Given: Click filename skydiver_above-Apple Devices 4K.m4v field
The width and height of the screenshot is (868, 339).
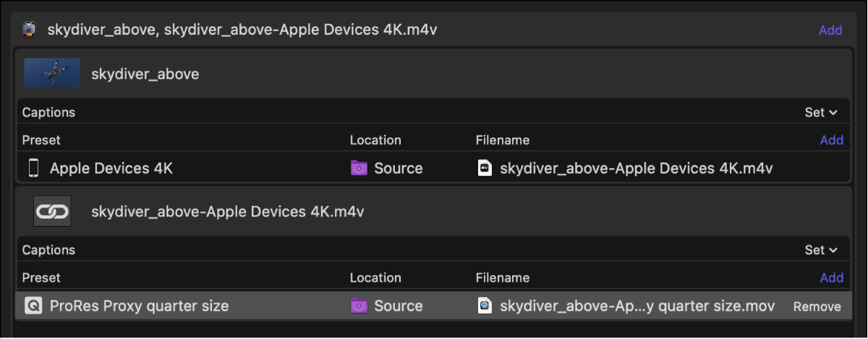Looking at the screenshot, I should [637, 168].
